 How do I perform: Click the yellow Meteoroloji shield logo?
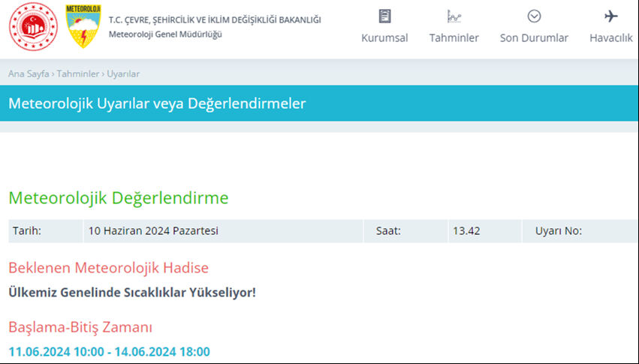click(83, 26)
